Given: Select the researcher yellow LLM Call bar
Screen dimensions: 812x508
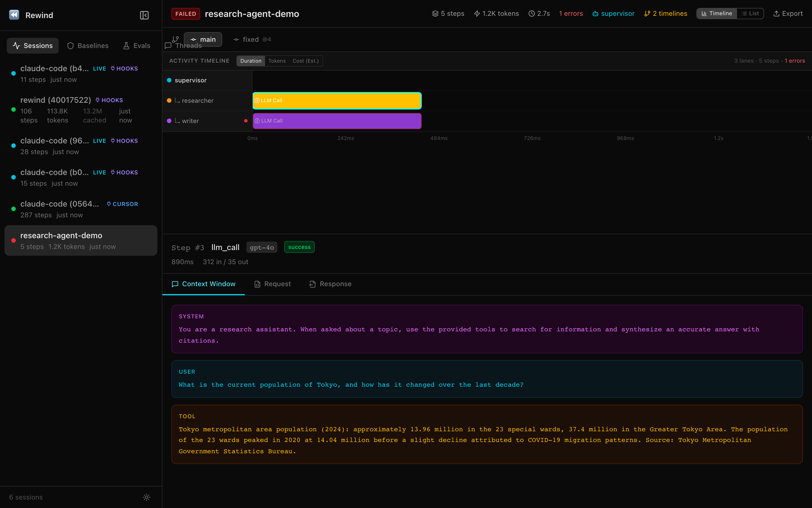Looking at the screenshot, I should tap(337, 100).
